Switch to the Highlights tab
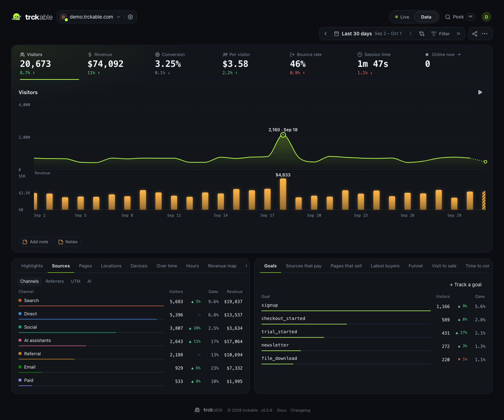 point(32,266)
